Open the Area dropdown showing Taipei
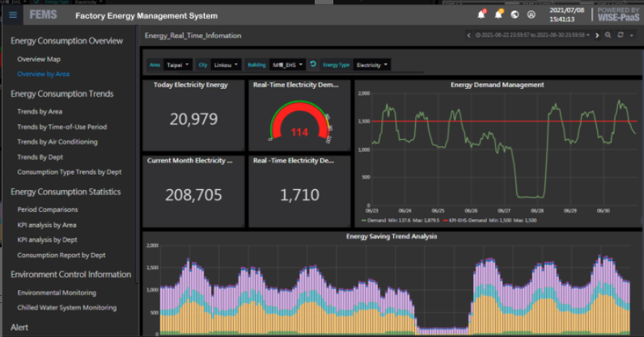644x337 pixels. pos(178,64)
